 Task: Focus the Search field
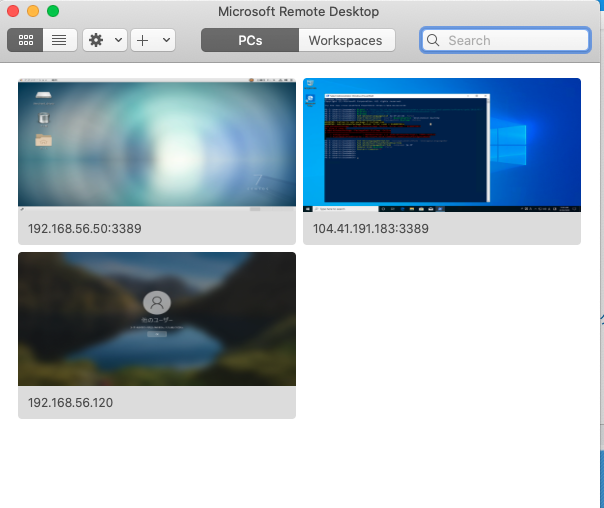(x=505, y=40)
